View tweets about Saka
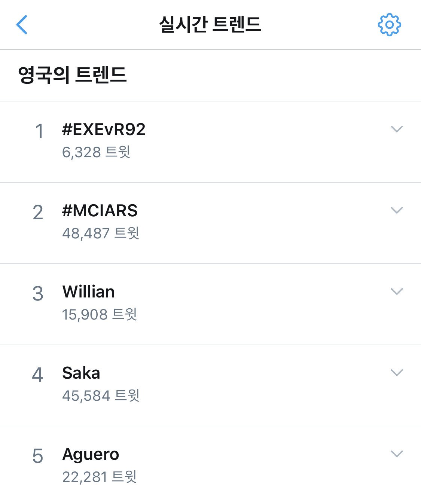Screen dimensions: 421x504 click(x=81, y=373)
